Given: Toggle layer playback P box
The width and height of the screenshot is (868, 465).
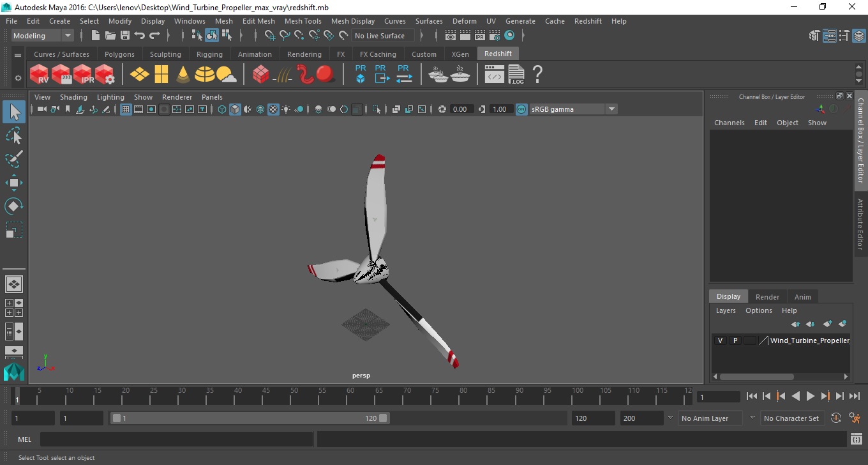Looking at the screenshot, I should (735, 340).
